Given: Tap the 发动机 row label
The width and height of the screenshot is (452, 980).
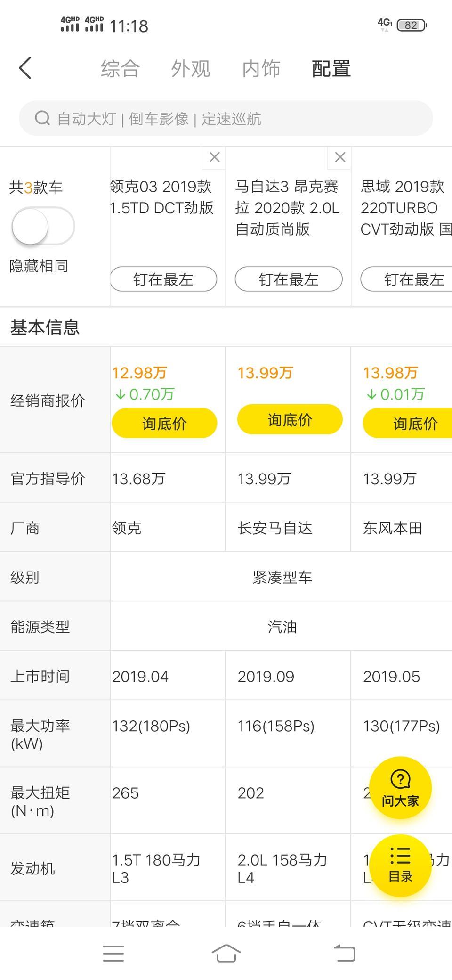Looking at the screenshot, I should pyautogui.click(x=32, y=868).
